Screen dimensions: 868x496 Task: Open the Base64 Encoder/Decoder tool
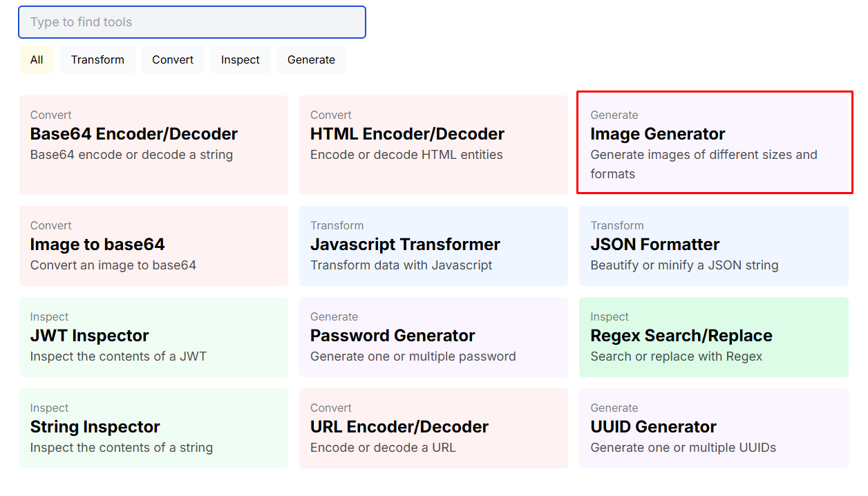click(x=153, y=145)
